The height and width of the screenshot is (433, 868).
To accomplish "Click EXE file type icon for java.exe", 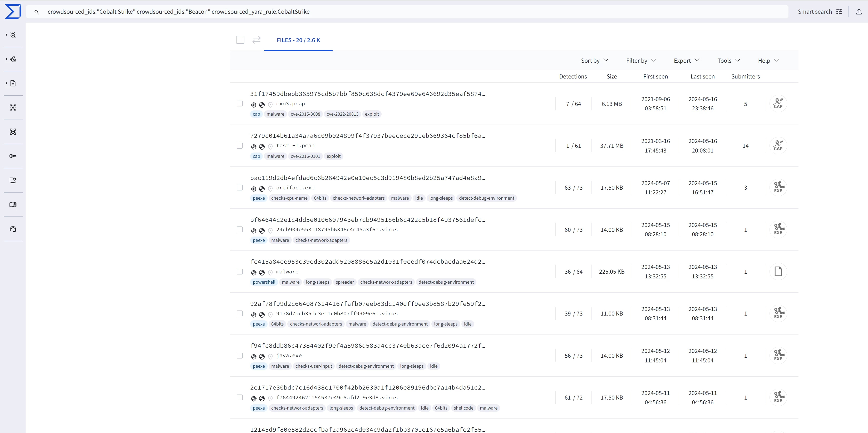I will (778, 355).
